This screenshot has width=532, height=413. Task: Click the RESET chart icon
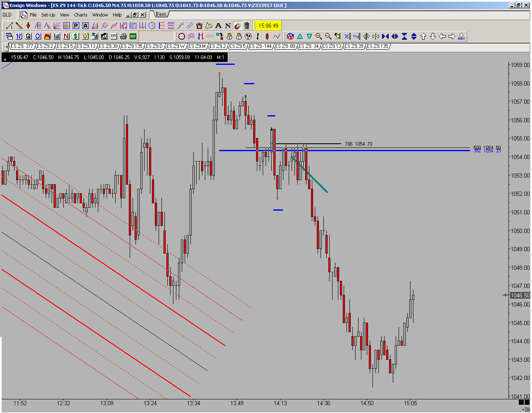[x=461, y=36]
